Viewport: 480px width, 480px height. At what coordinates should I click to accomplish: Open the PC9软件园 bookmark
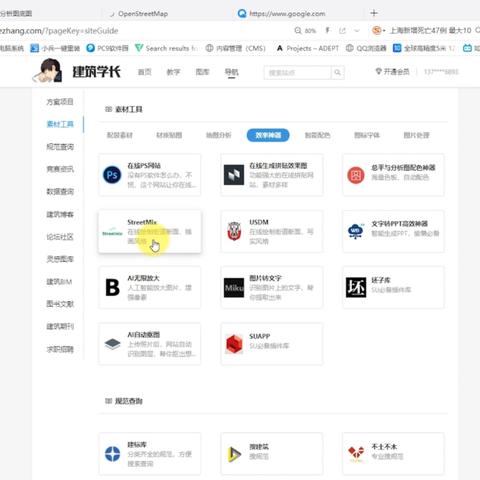tap(107, 48)
